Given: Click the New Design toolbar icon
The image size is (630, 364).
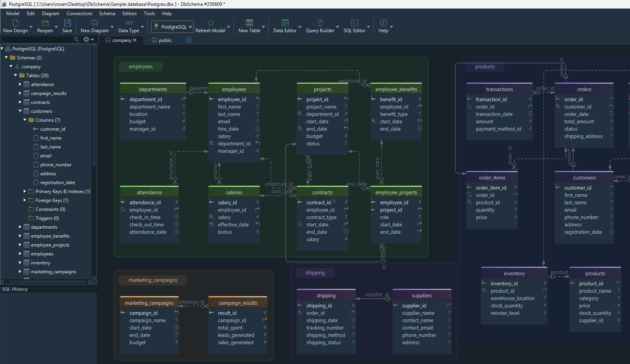Looking at the screenshot, I should pos(16,23).
